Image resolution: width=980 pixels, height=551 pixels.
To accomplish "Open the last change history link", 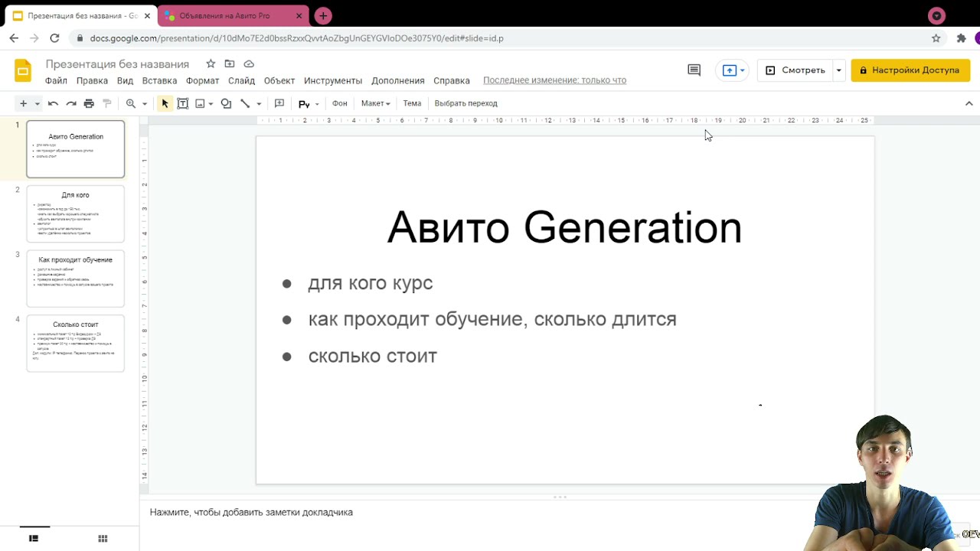I will click(x=554, y=80).
